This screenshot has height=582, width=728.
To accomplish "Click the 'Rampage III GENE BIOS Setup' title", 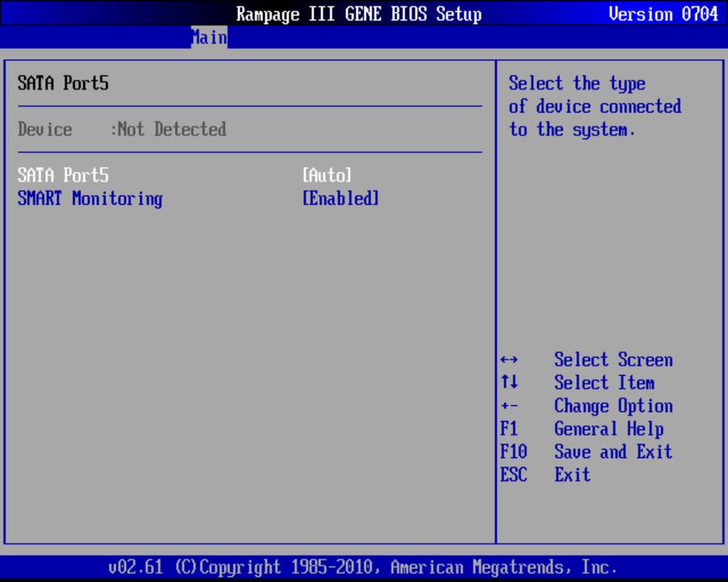I will tap(359, 15).
